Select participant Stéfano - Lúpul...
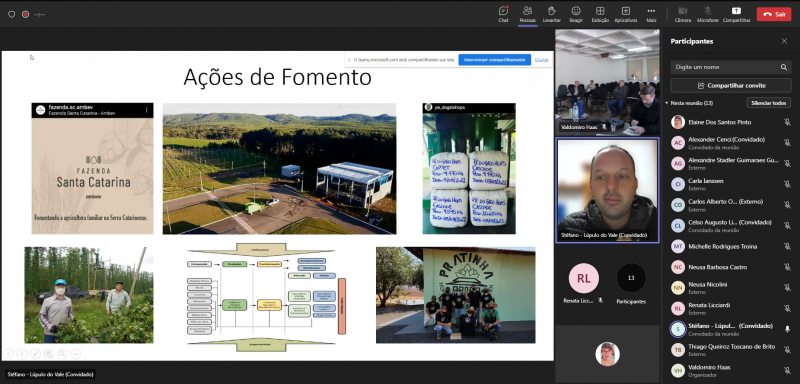 pos(731,329)
